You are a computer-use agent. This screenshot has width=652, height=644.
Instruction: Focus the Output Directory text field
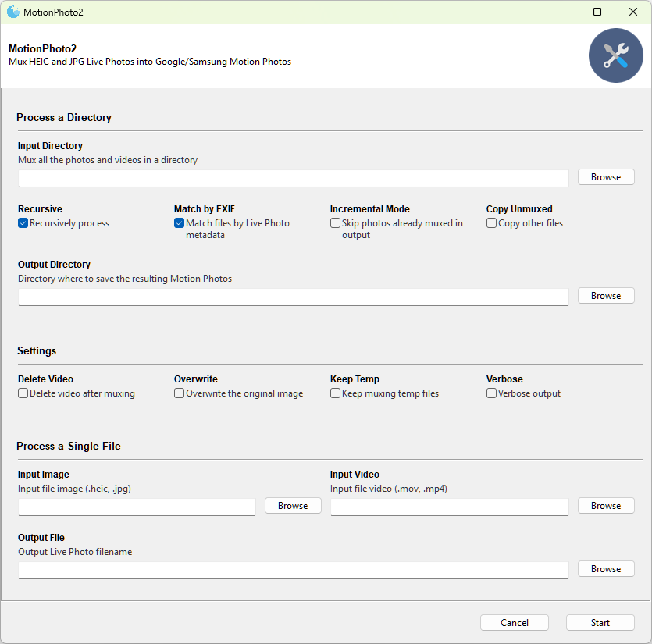(x=293, y=297)
